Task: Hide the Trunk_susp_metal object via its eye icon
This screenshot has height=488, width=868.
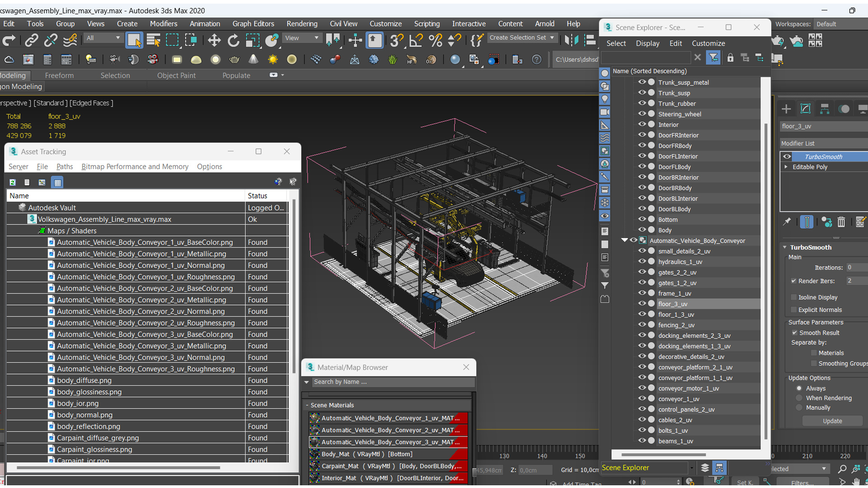Action: (x=642, y=82)
